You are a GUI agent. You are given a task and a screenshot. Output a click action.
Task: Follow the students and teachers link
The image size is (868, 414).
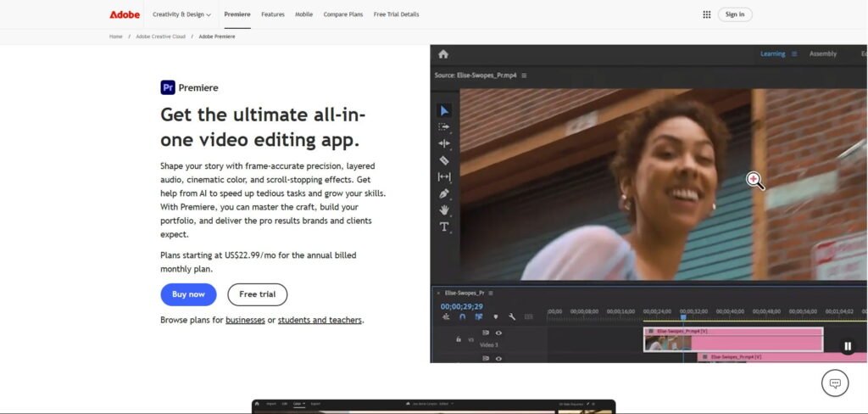pyautogui.click(x=320, y=320)
